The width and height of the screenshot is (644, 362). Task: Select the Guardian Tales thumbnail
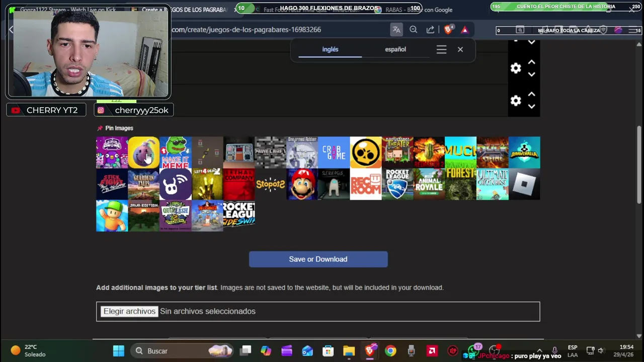pyautogui.click(x=143, y=184)
